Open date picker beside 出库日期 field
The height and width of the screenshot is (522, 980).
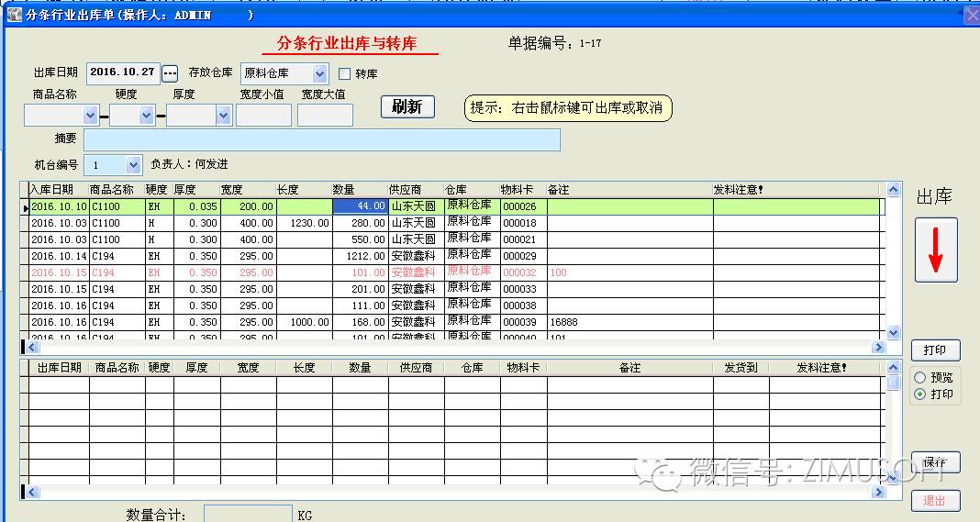click(x=170, y=73)
